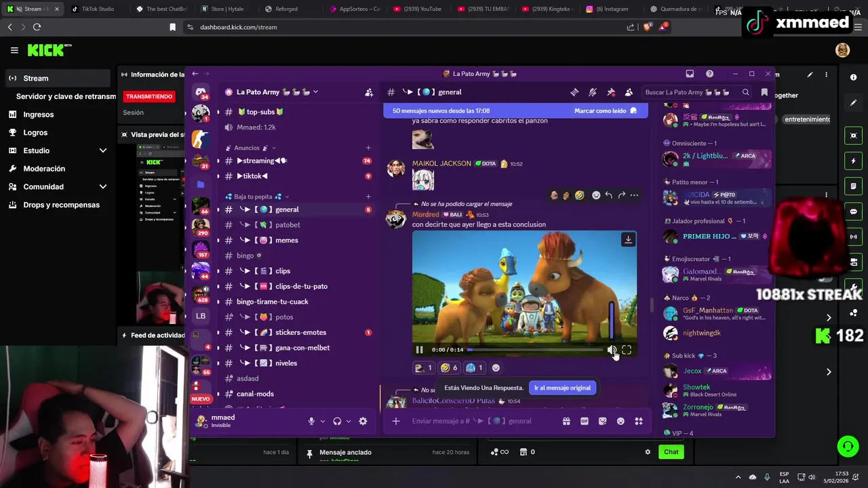Click the MAIKOL JACKSON username
This screenshot has height=488, width=868.
(441, 163)
